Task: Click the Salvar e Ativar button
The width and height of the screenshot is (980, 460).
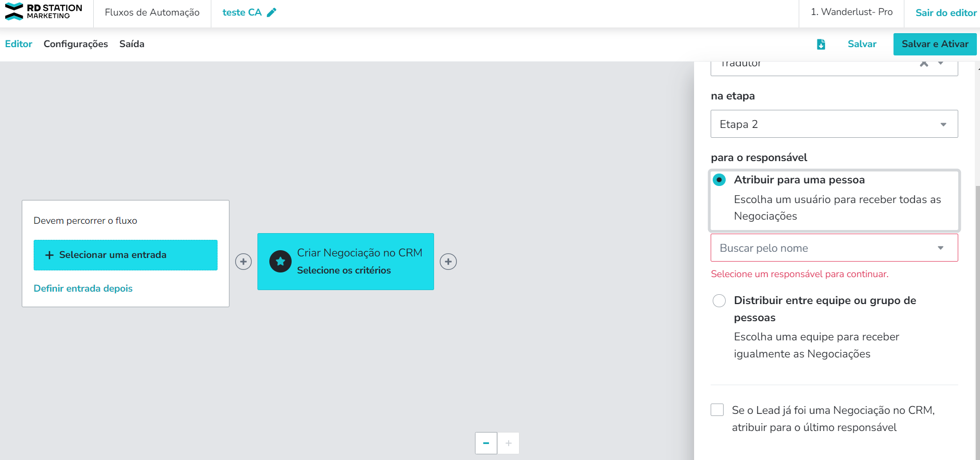Action: coord(934,45)
